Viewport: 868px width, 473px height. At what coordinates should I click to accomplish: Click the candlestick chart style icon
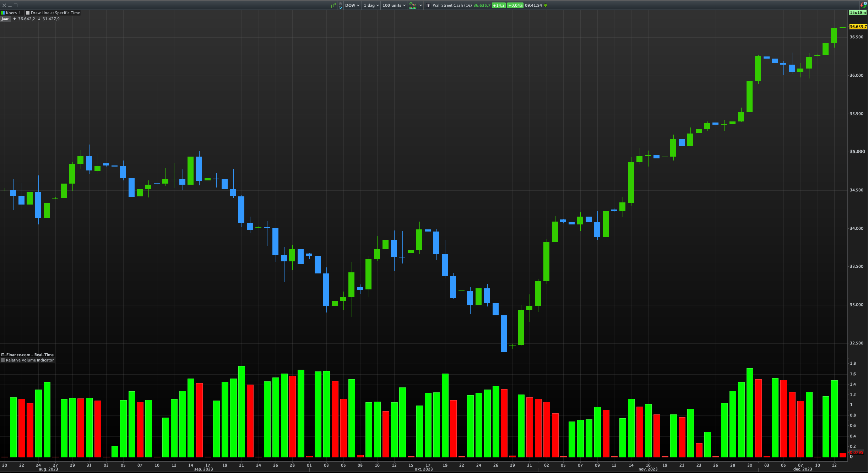(x=333, y=5)
